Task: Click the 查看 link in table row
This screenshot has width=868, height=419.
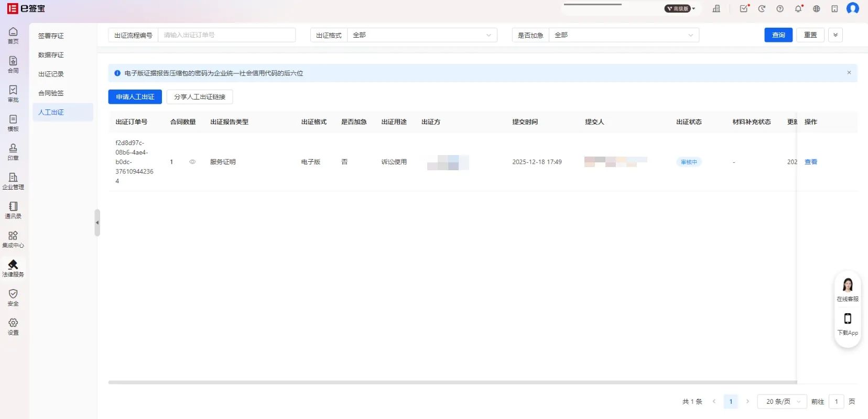Action: [x=811, y=162]
